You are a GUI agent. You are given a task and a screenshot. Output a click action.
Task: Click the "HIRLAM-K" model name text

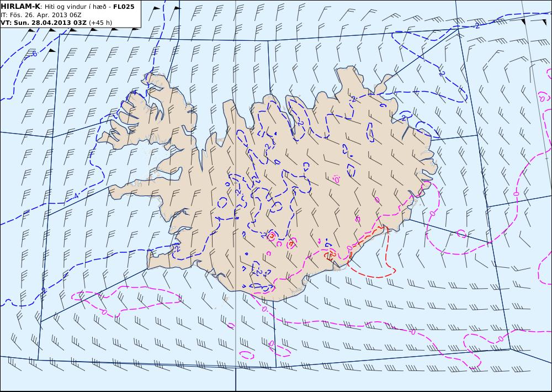21,6
